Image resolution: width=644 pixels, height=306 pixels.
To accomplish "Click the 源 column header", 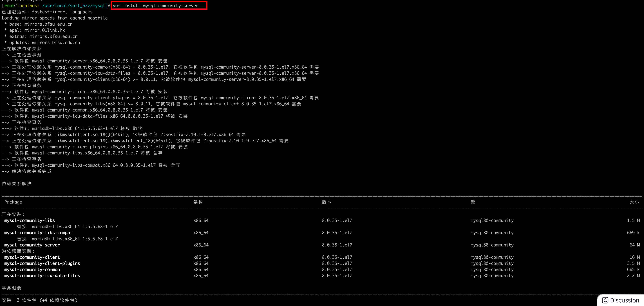I will click(473, 202).
